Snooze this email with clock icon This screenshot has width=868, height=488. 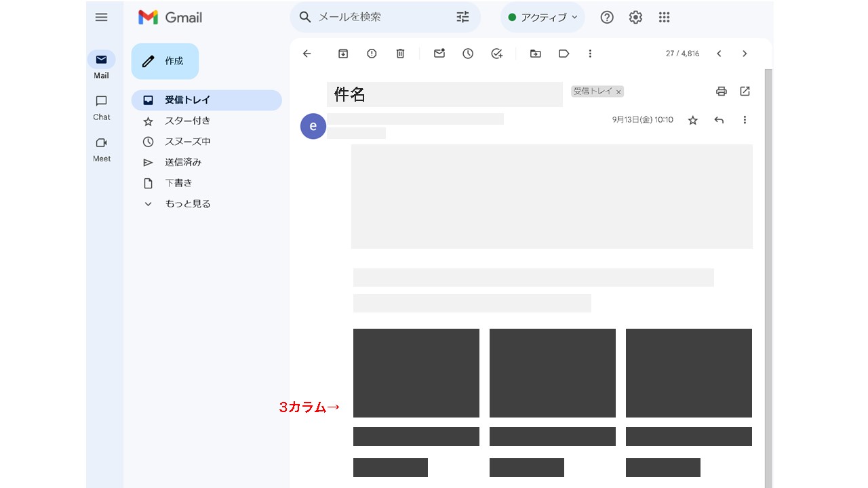468,54
